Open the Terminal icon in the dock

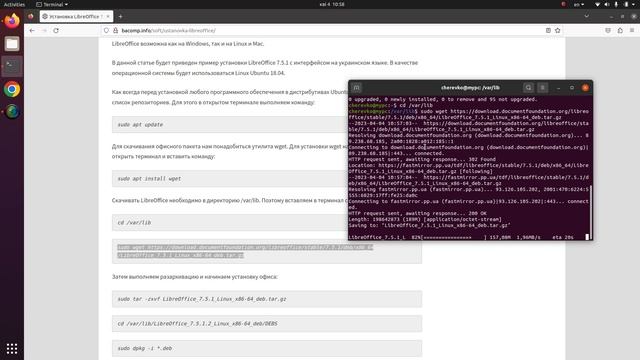[x=12, y=66]
